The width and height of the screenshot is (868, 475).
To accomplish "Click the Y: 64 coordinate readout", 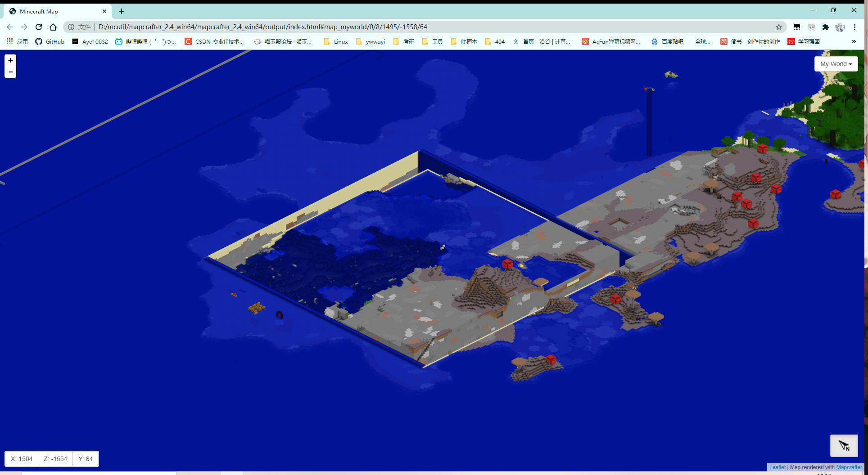I will (86, 459).
